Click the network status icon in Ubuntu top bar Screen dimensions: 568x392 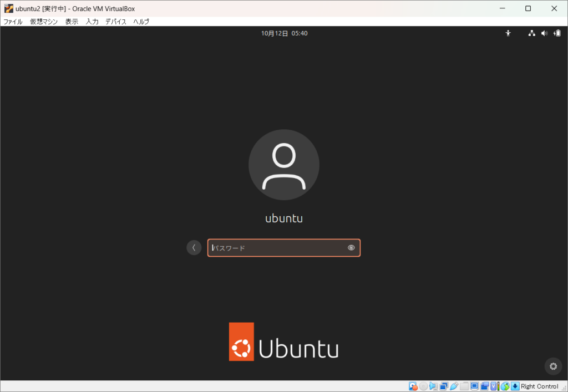pyautogui.click(x=531, y=33)
